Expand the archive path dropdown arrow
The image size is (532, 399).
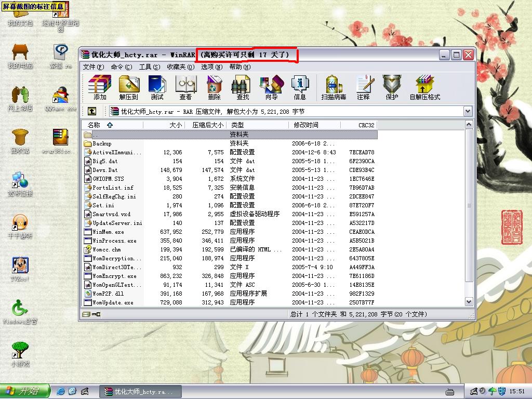[468, 111]
